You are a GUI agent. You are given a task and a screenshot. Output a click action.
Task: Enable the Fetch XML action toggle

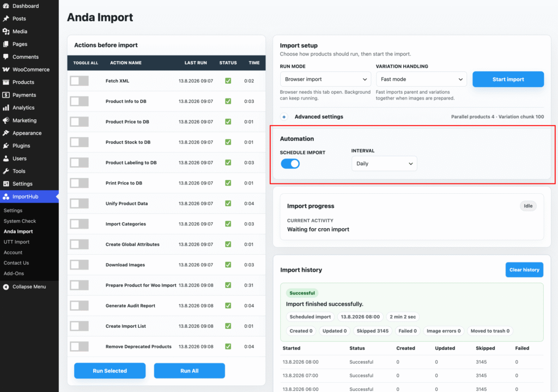(x=80, y=81)
